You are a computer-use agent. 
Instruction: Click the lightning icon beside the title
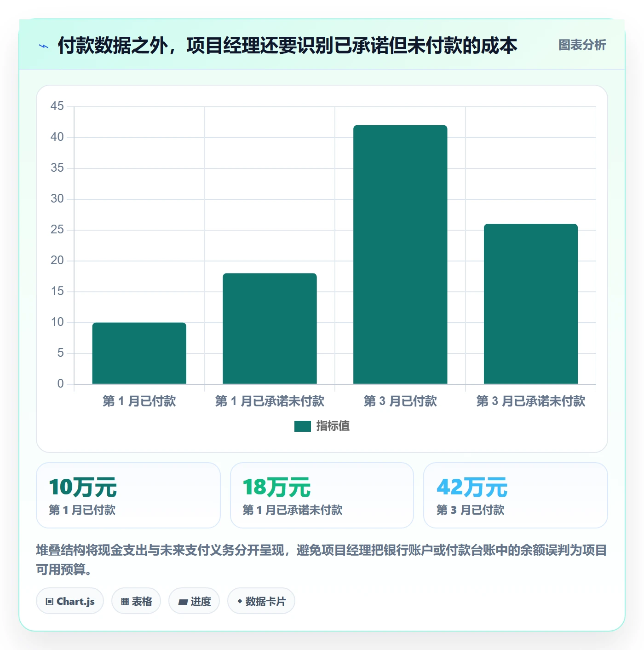[44, 46]
